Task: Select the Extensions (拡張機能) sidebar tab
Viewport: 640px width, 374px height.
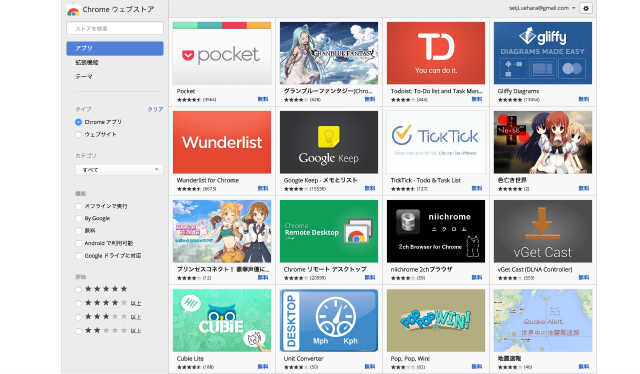Action: click(x=87, y=62)
